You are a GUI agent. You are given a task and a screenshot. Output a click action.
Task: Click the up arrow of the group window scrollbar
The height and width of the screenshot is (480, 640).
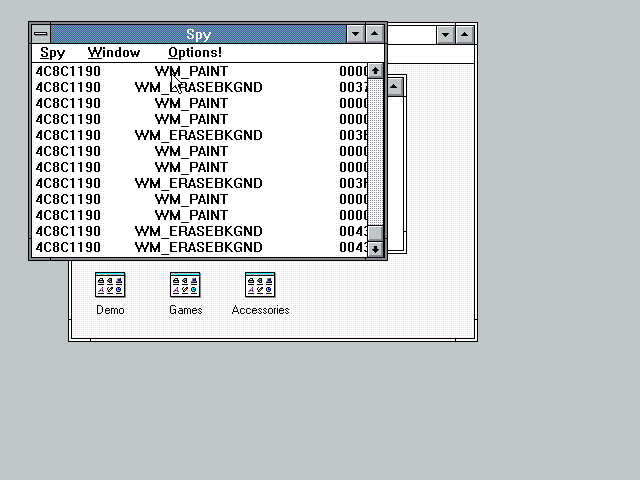pyautogui.click(x=395, y=86)
